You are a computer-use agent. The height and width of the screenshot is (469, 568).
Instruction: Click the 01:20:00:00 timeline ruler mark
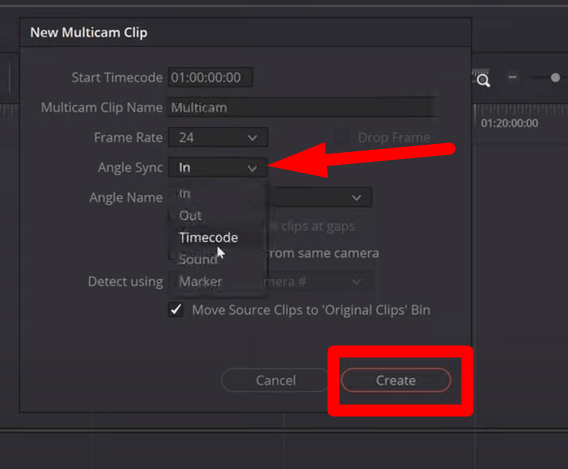click(509, 123)
